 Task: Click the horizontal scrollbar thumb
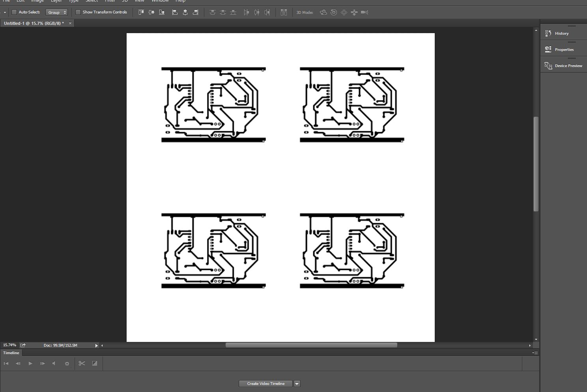pos(311,345)
